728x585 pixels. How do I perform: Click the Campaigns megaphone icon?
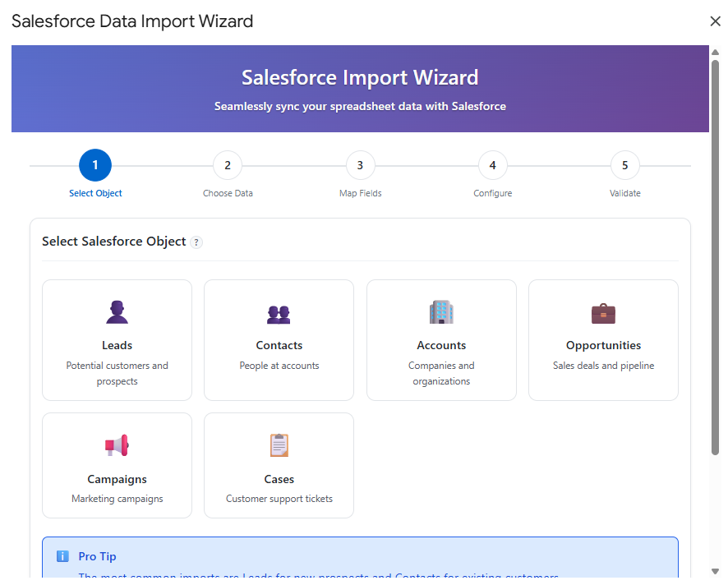tap(117, 445)
